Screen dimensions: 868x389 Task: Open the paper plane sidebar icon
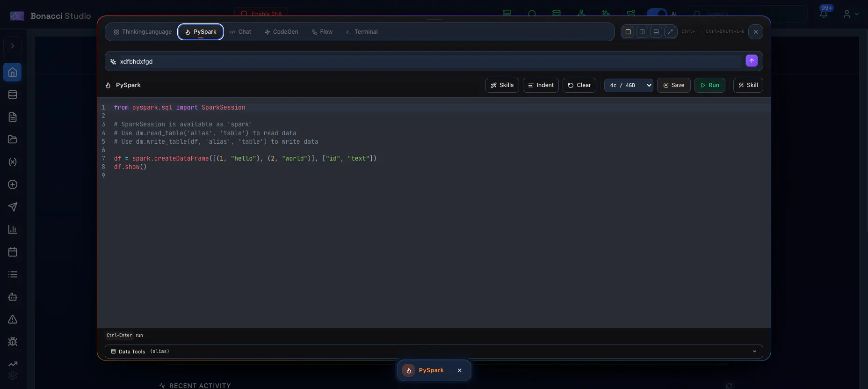coord(13,207)
